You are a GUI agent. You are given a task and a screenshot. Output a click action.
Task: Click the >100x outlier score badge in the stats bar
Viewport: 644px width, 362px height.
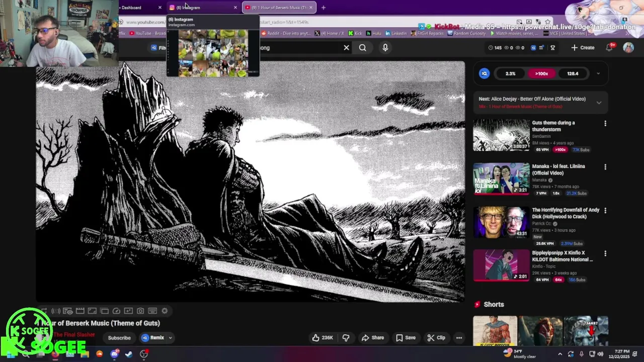click(x=541, y=73)
